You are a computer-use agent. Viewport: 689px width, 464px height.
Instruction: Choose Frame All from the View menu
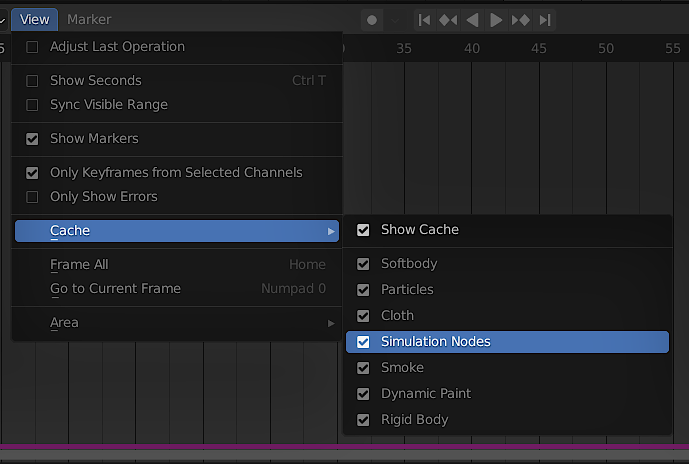click(x=177, y=265)
